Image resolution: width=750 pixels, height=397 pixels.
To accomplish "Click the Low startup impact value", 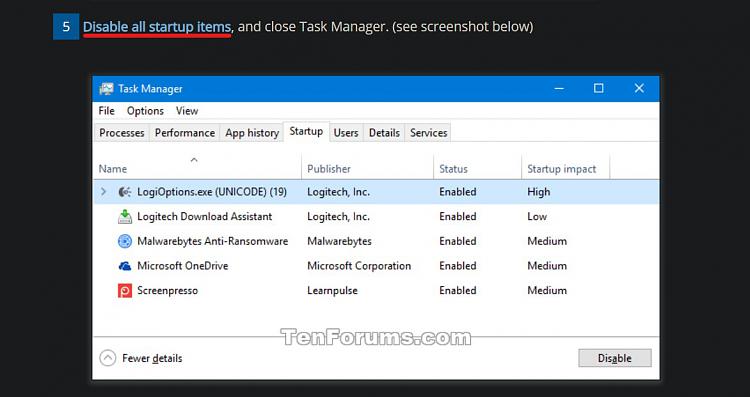I will (x=537, y=217).
